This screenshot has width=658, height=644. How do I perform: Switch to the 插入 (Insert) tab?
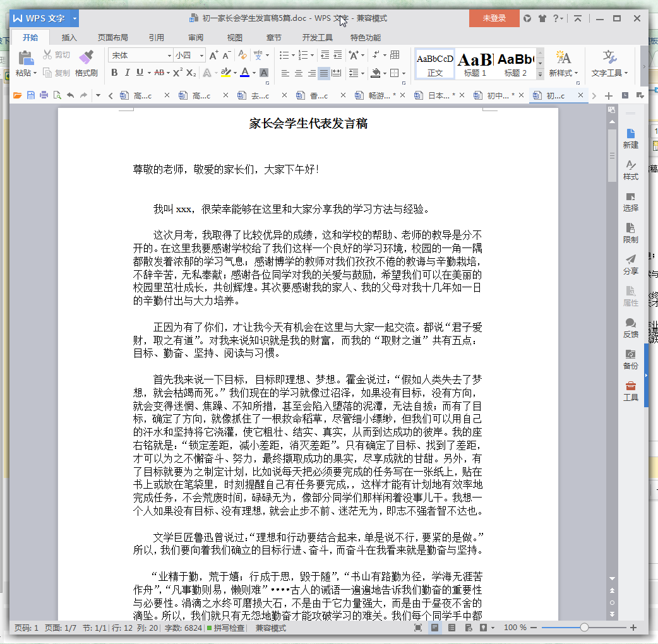[69, 38]
